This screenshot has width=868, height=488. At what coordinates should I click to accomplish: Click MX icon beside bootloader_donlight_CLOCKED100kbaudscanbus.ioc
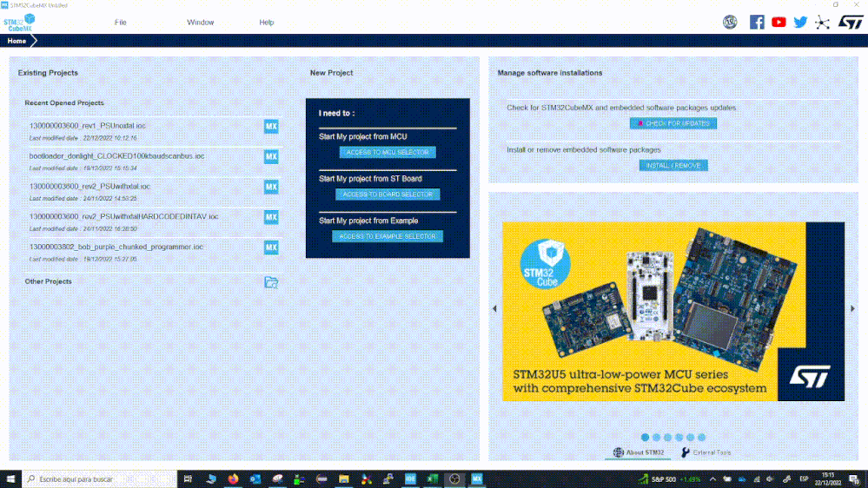271,156
